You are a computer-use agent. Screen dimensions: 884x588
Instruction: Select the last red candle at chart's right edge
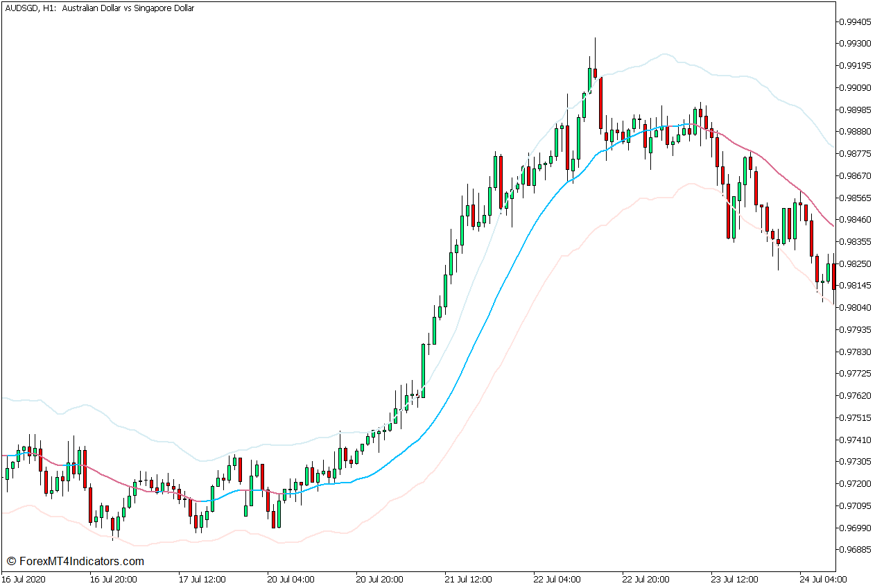[833, 276]
